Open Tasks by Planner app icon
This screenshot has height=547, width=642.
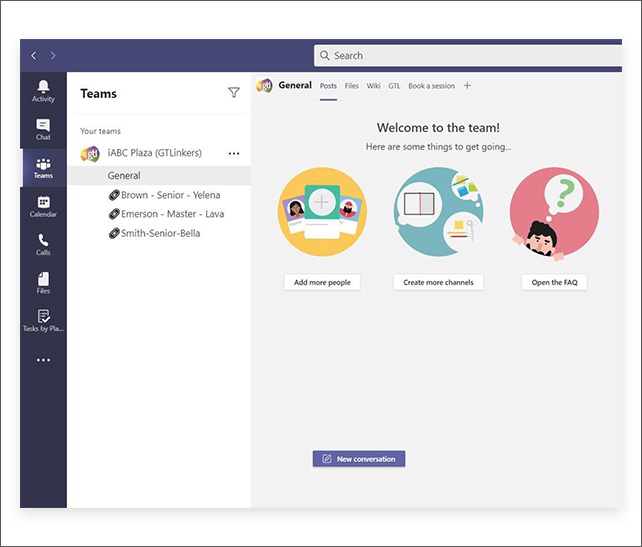(x=43, y=320)
